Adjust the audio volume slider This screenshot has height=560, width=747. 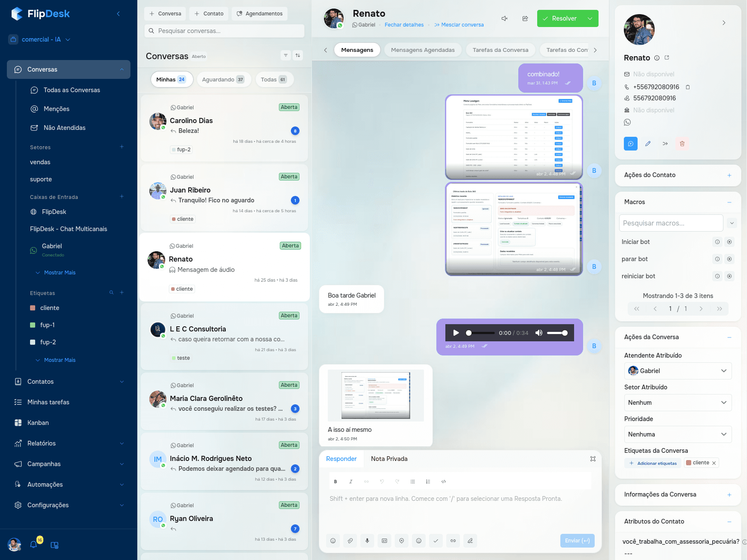(557, 333)
